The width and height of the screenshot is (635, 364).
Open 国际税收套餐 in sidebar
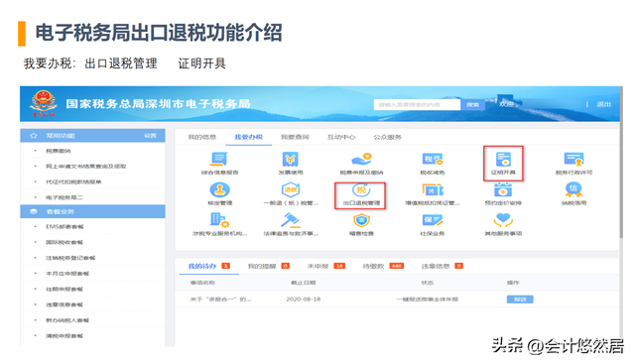(63, 242)
